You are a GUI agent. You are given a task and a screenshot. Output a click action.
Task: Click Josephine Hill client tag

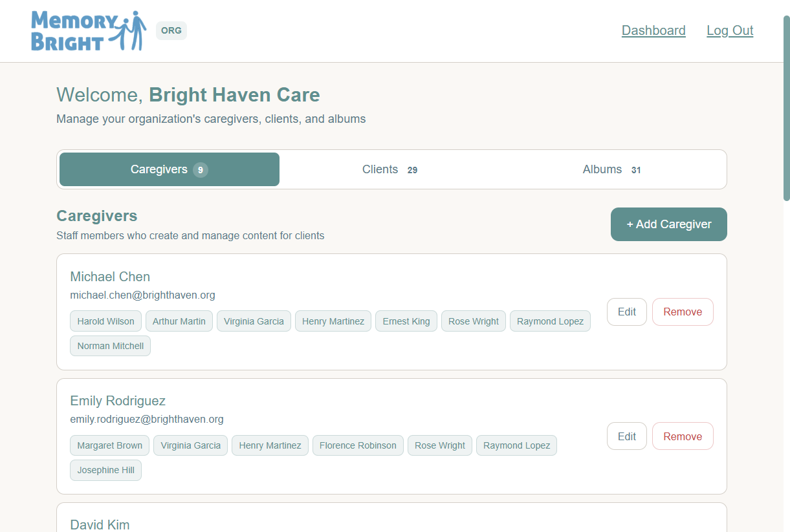pos(106,470)
